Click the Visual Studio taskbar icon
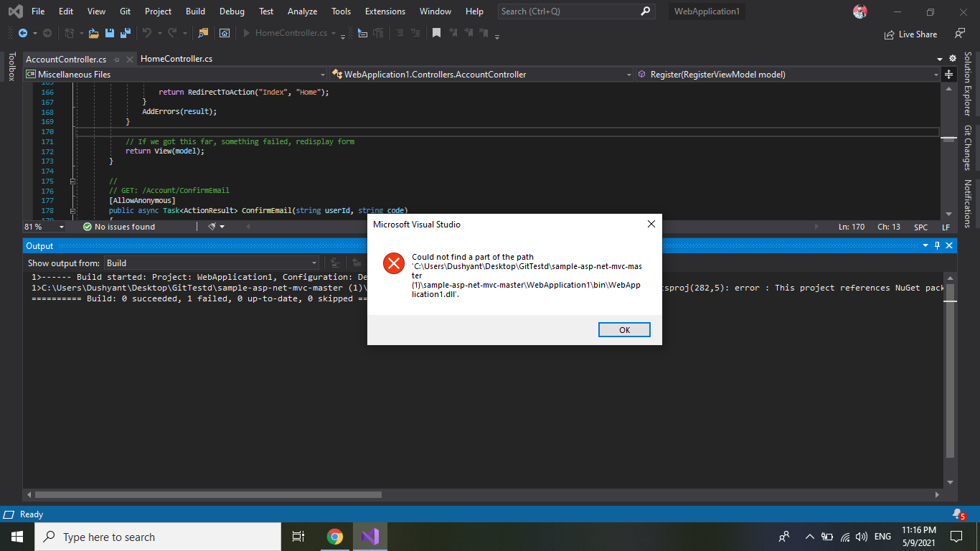Viewport: 980px width, 551px height. click(370, 537)
